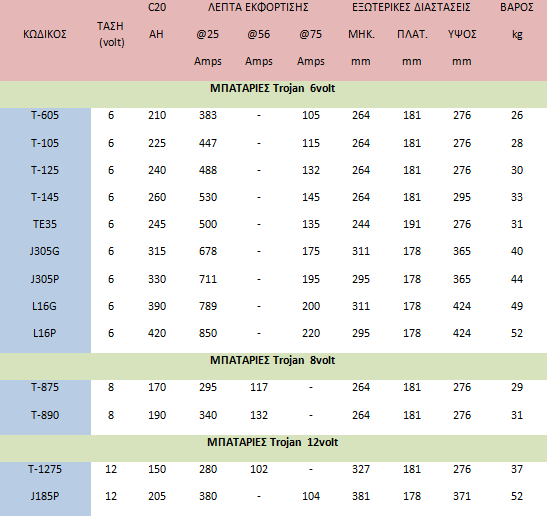
Task: Click the ΚΩΔΙΚΟΣ column header
Action: (x=45, y=34)
